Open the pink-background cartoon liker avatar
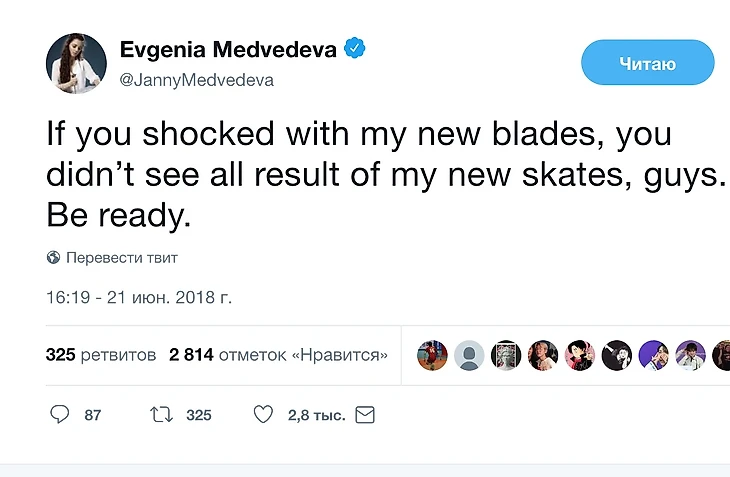Image resolution: width=730 pixels, height=477 pixels. (x=580, y=355)
